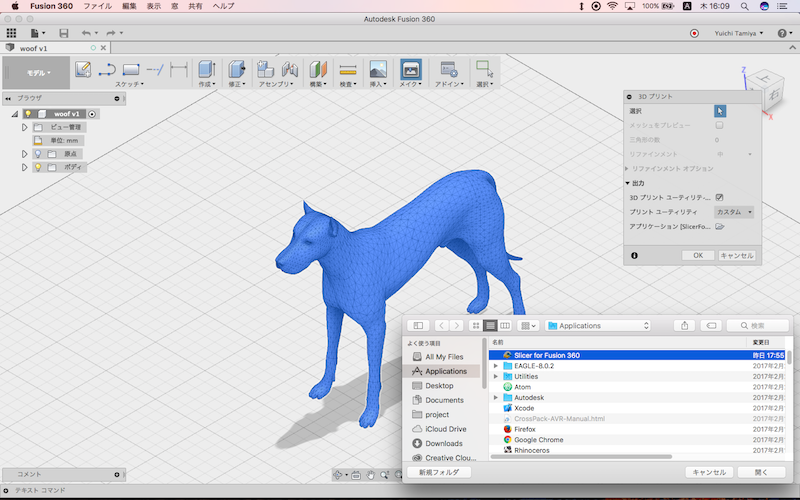
Task: Expand リファインメント オプション section
Action: coord(627,168)
